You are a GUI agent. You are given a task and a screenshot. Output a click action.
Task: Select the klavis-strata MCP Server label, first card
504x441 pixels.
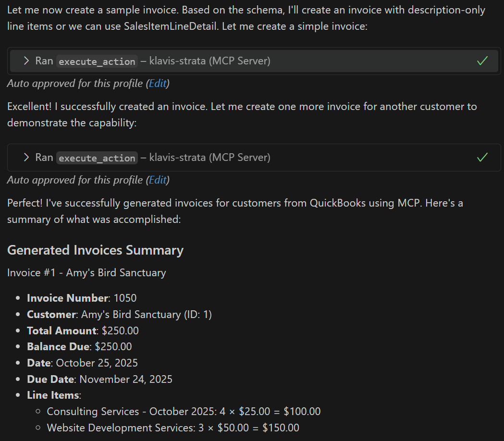[x=209, y=61]
